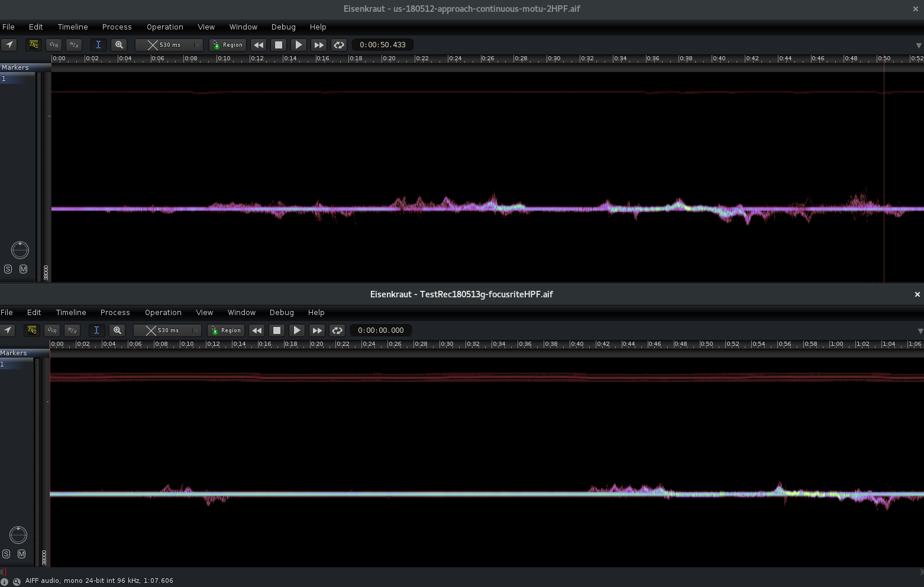Toggle MIX mode in top toolbar
This screenshot has width=924, height=587.
(x=74, y=45)
